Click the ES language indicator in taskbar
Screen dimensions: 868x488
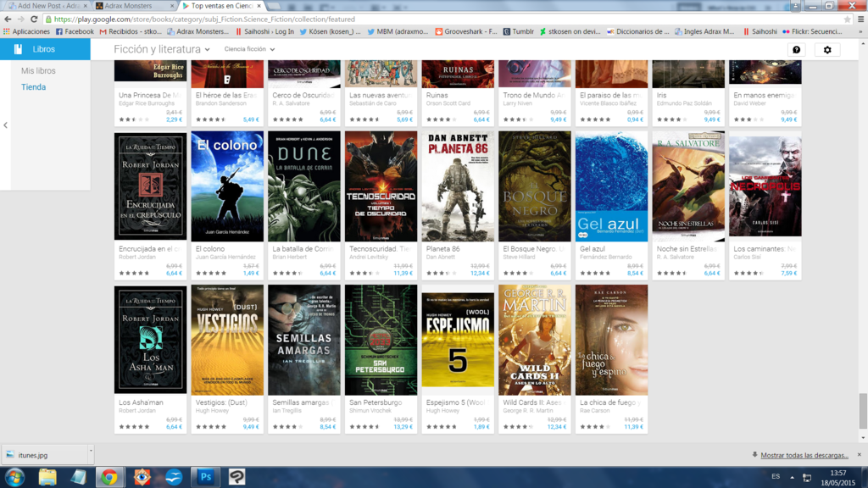coord(776,476)
